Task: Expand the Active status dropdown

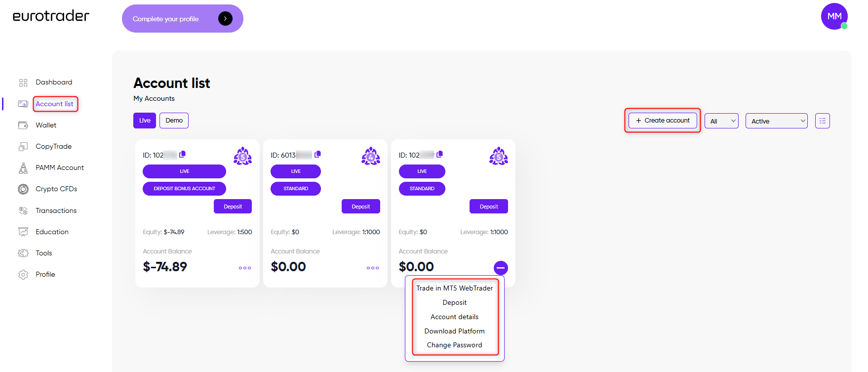Action: [x=776, y=121]
